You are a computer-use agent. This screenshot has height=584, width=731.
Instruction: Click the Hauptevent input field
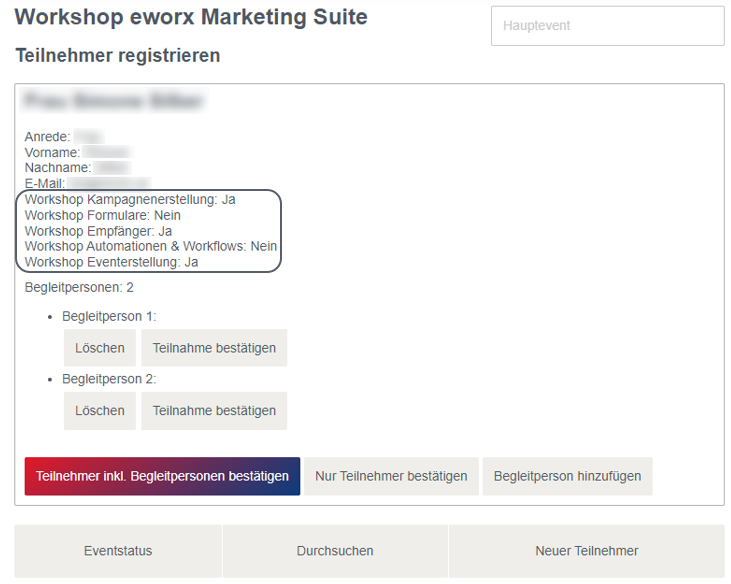(x=607, y=26)
